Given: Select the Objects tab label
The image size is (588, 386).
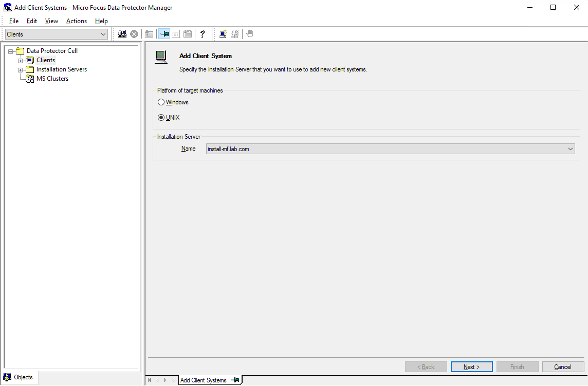Looking at the screenshot, I should (23, 377).
